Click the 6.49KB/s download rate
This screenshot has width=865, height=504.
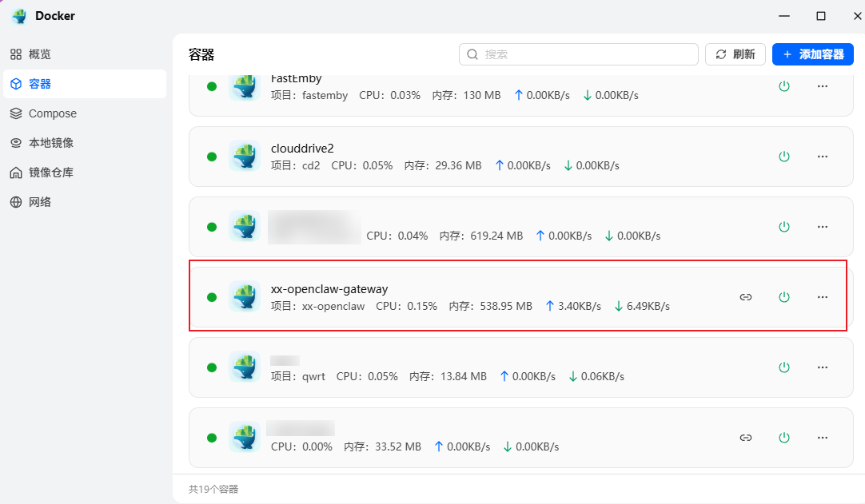[x=642, y=306]
